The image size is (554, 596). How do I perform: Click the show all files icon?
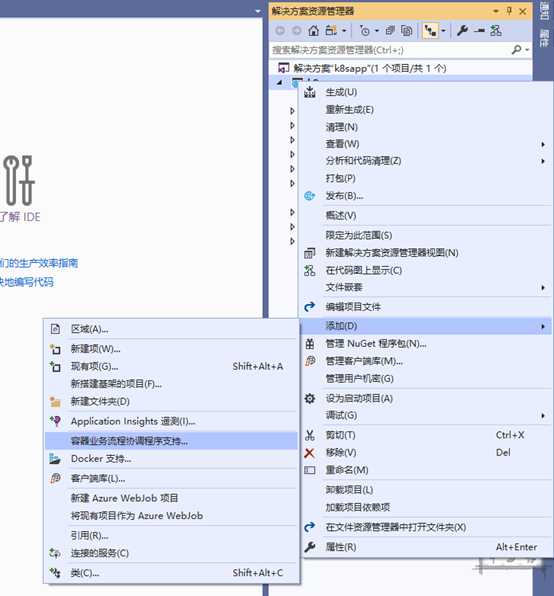(407, 30)
